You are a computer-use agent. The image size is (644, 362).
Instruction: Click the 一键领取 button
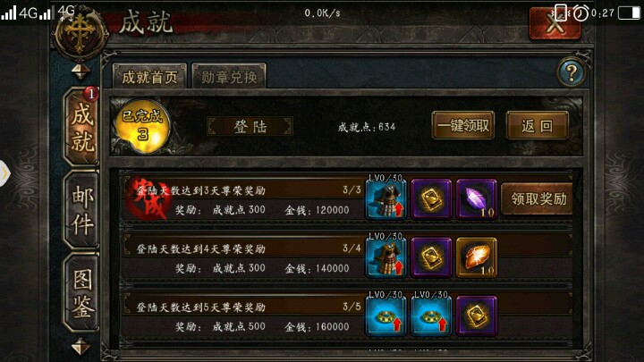pos(463,126)
